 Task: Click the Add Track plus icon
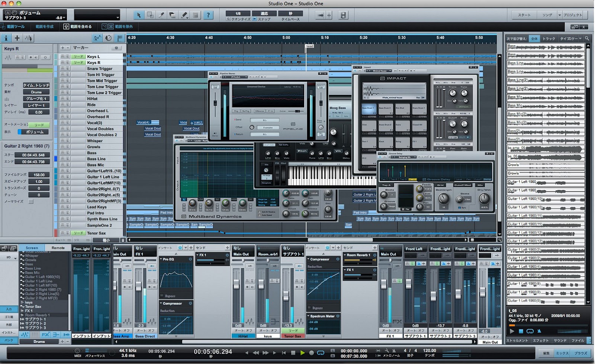pyautogui.click(x=17, y=38)
